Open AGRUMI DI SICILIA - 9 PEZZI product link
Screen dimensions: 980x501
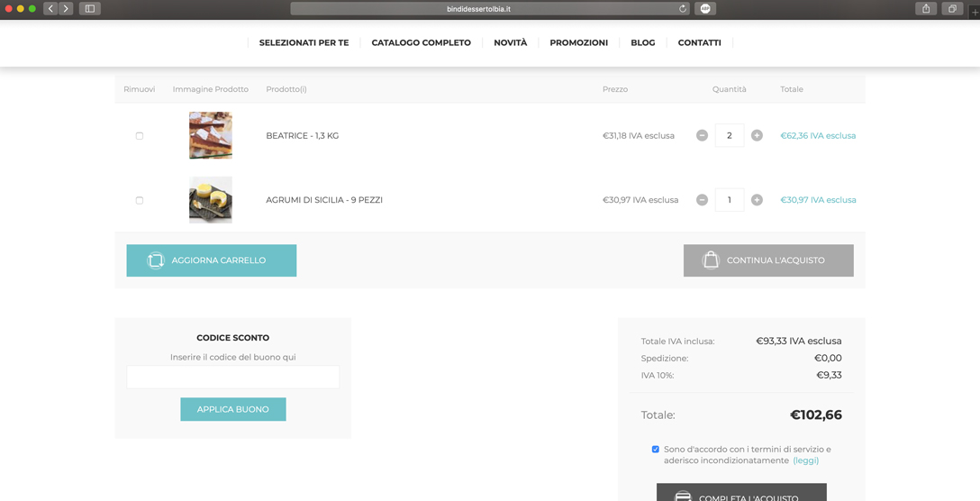[324, 200]
